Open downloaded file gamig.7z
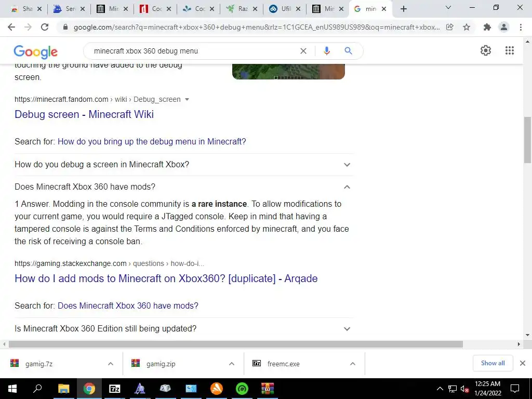 [38, 364]
